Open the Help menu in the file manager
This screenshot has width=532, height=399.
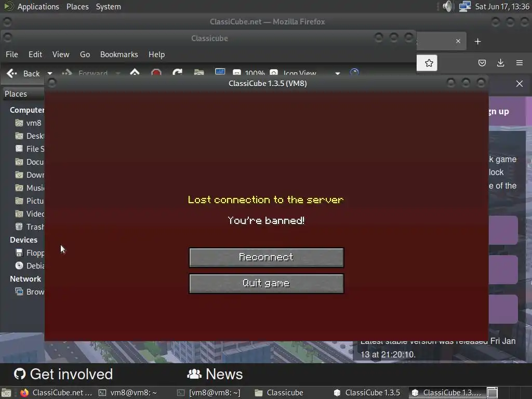(156, 54)
